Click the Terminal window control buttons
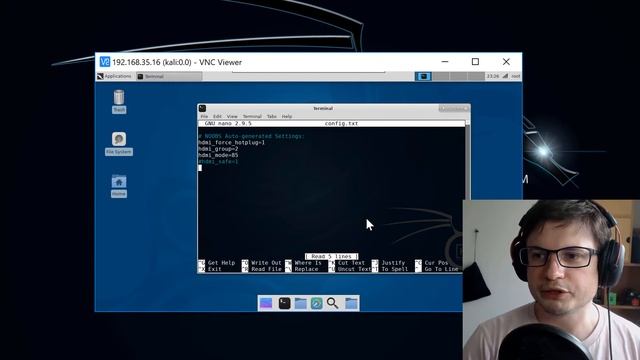The height and width of the screenshot is (360, 640). click(x=454, y=108)
